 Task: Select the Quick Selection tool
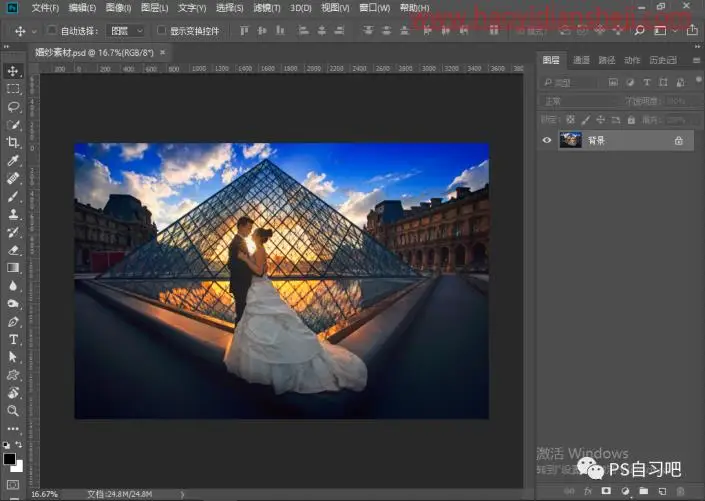click(x=13, y=125)
